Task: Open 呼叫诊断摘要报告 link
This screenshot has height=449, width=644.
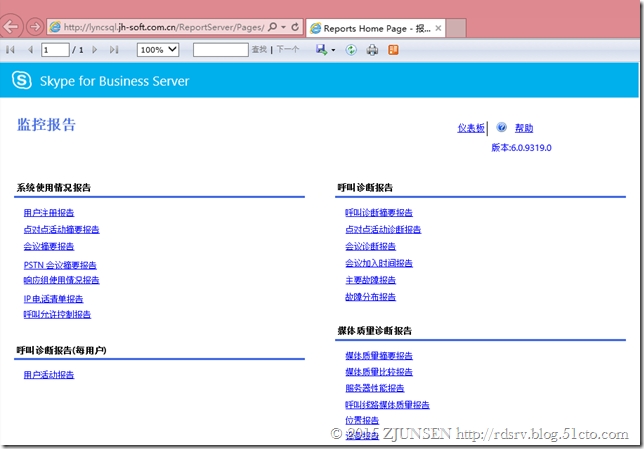Action: click(x=379, y=213)
